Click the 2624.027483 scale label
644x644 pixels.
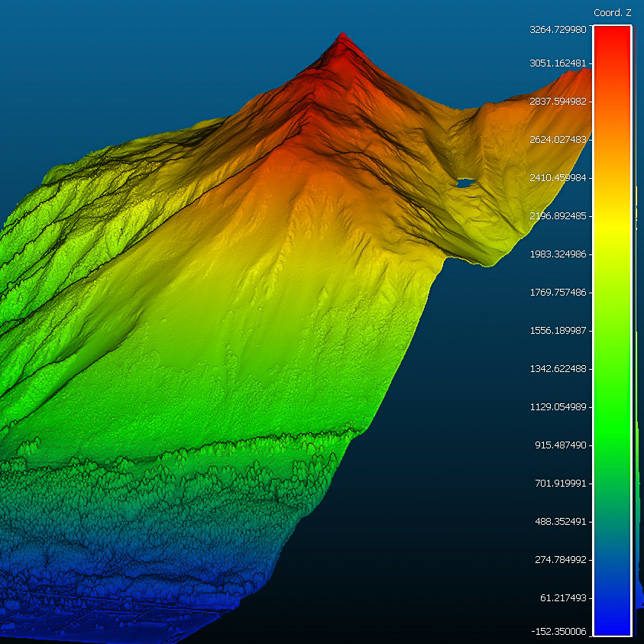[558, 140]
